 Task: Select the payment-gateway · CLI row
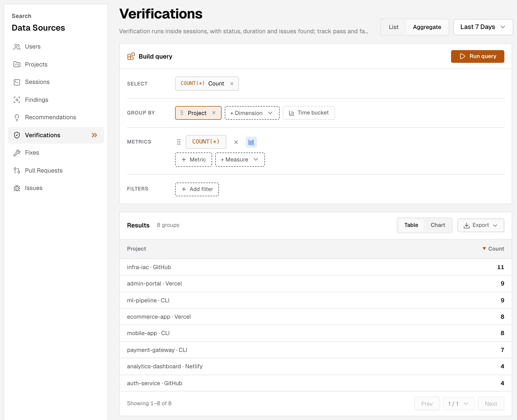315,350
